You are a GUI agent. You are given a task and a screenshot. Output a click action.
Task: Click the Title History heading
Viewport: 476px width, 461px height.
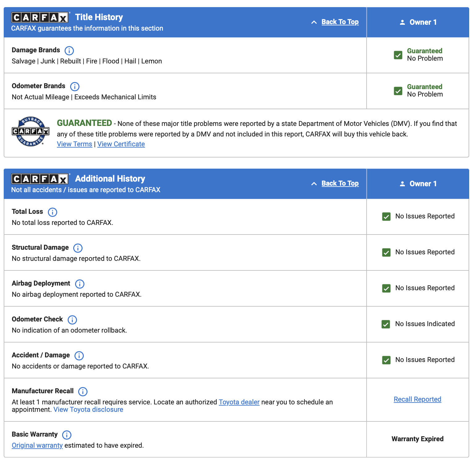99,17
